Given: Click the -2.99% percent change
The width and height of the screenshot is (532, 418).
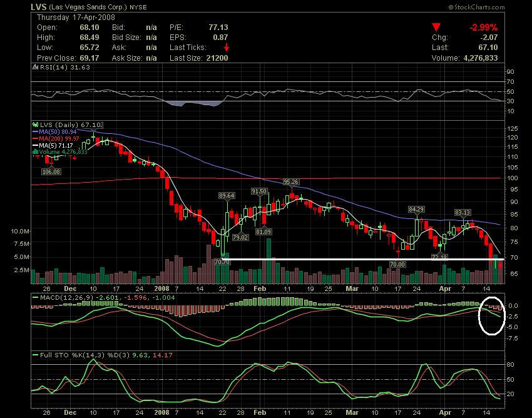Looking at the screenshot, I should (483, 28).
